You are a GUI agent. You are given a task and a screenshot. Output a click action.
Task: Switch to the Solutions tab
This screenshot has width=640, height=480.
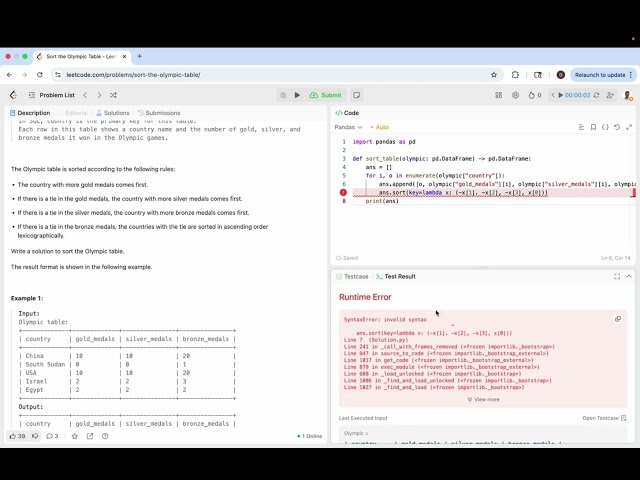click(x=113, y=113)
